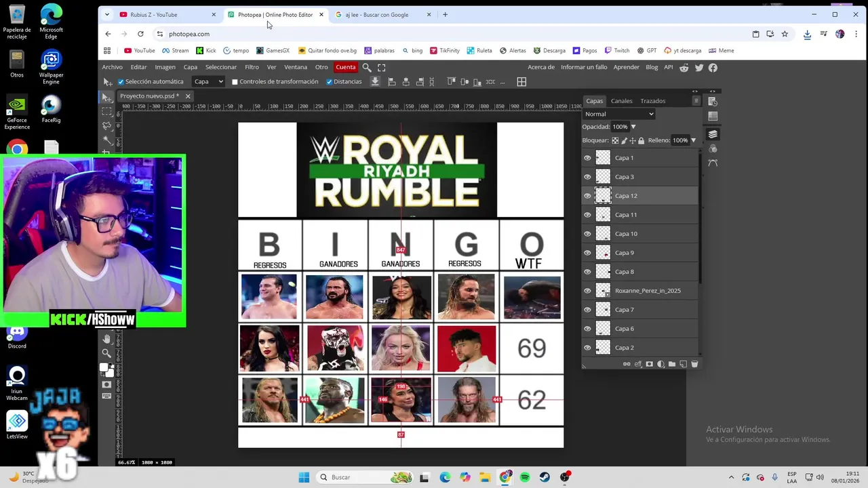Create a new layer icon

[683, 364]
